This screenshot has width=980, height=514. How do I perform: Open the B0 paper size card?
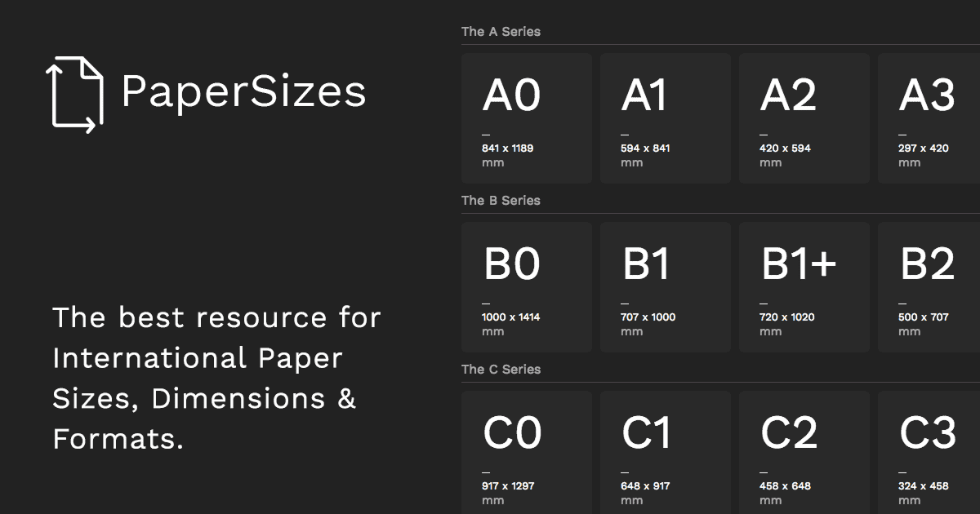click(527, 287)
